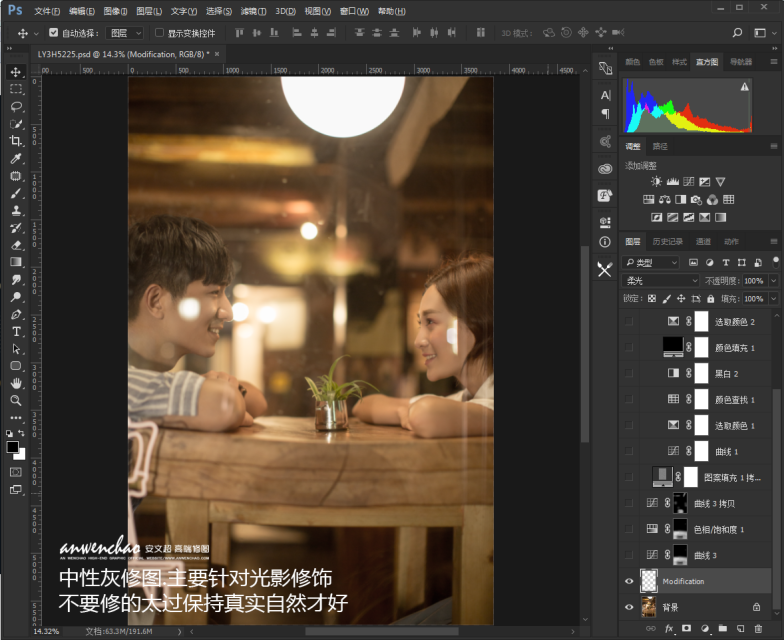Viewport: 784px width, 640px height.
Task: Open the opacity (不透明度) dropdown arrow
Action: (x=774, y=280)
